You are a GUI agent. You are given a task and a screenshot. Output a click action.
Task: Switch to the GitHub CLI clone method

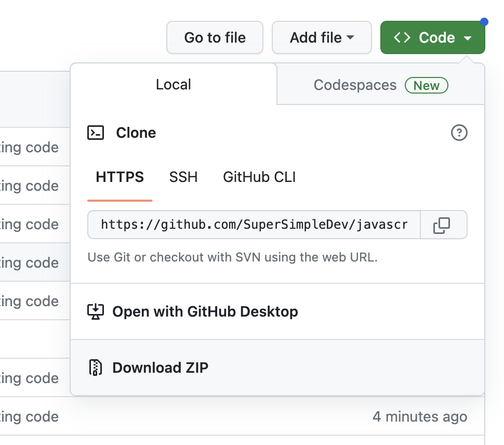(259, 177)
